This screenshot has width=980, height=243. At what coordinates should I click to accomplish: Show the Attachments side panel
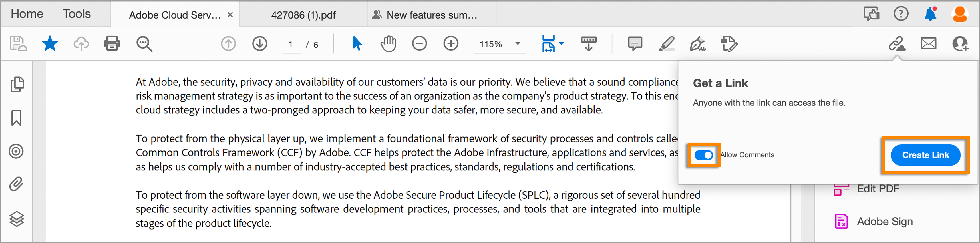click(x=16, y=184)
